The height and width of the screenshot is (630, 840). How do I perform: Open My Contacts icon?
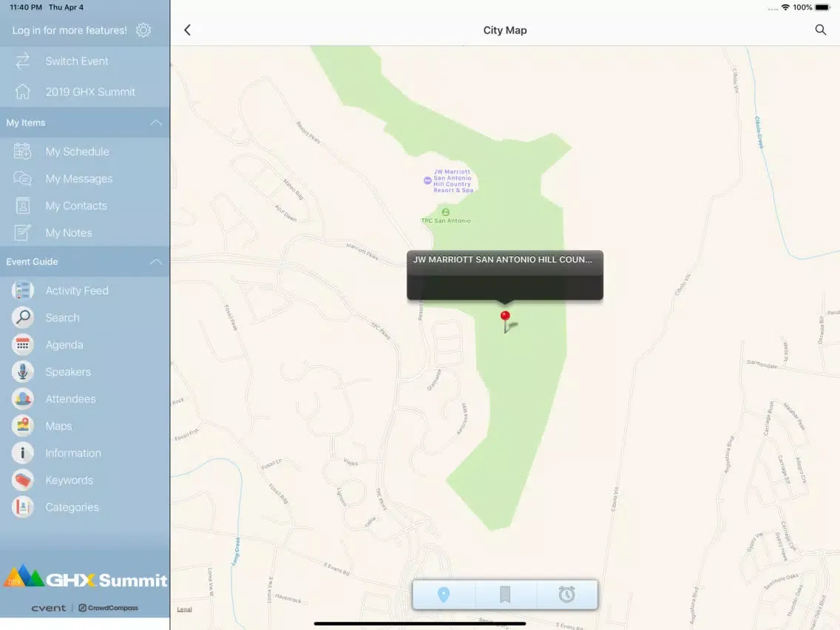(22, 206)
